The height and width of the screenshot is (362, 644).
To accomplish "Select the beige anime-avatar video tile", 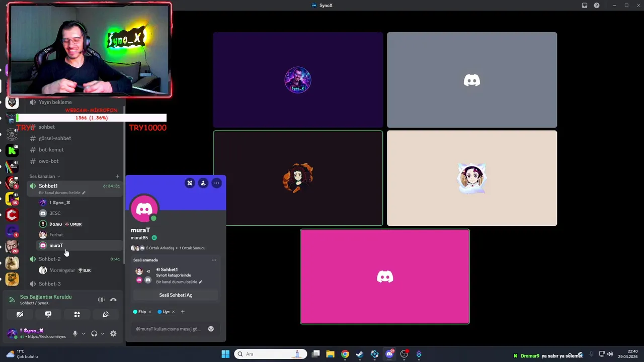I will 472,178.
